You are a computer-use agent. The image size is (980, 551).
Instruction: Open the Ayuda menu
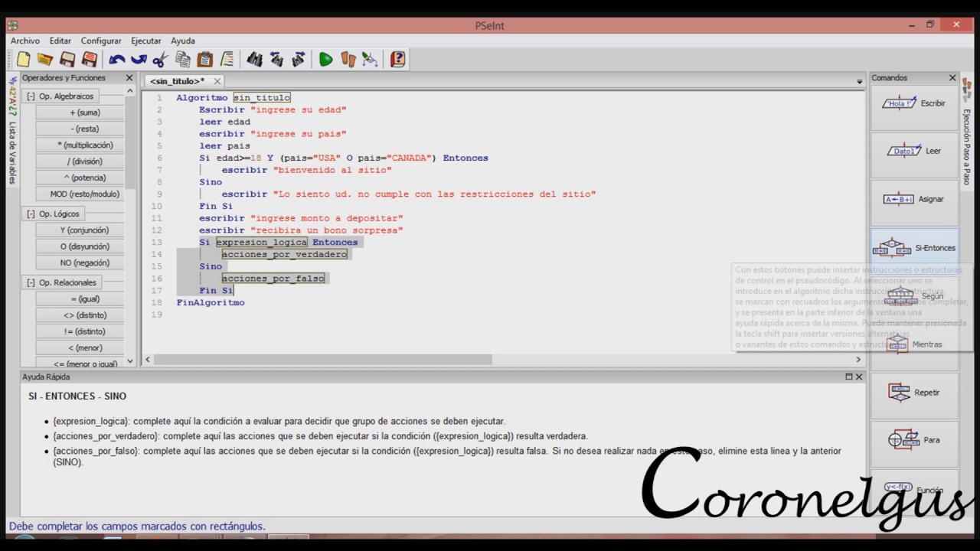(x=183, y=41)
